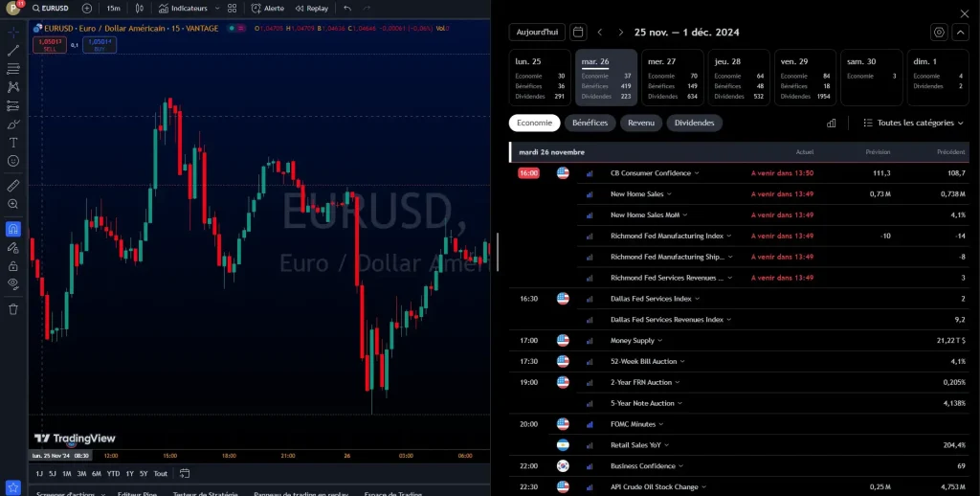Image resolution: width=980 pixels, height=496 pixels.
Task: Open the go to date icon
Action: click(185, 473)
